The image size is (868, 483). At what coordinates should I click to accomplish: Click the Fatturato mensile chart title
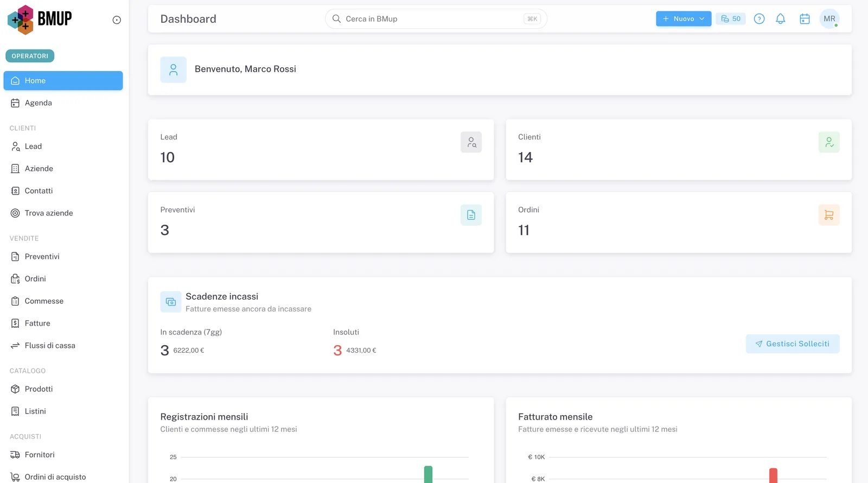[555, 417]
